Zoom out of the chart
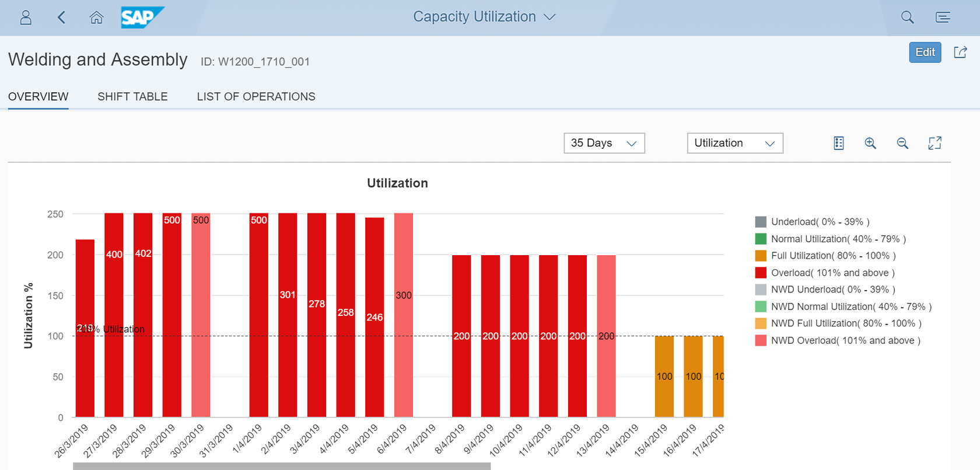Image resolution: width=980 pixels, height=470 pixels. pyautogui.click(x=902, y=143)
